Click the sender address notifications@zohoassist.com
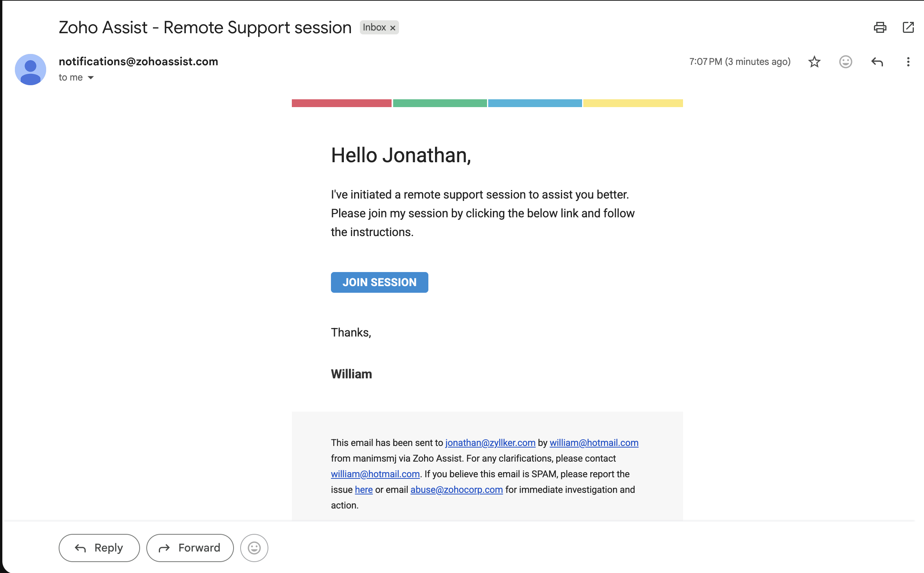The width and height of the screenshot is (924, 573). 138,61
